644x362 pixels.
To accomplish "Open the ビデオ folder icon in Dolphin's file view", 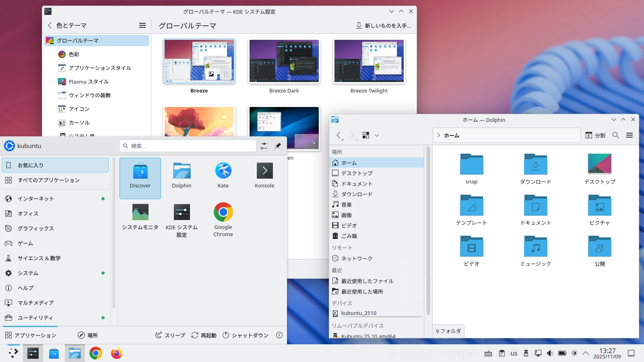I will pos(471,251).
